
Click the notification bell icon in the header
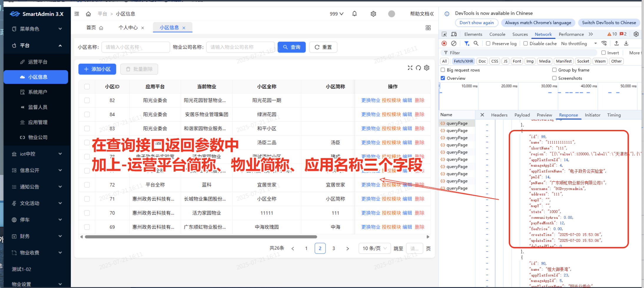click(354, 14)
